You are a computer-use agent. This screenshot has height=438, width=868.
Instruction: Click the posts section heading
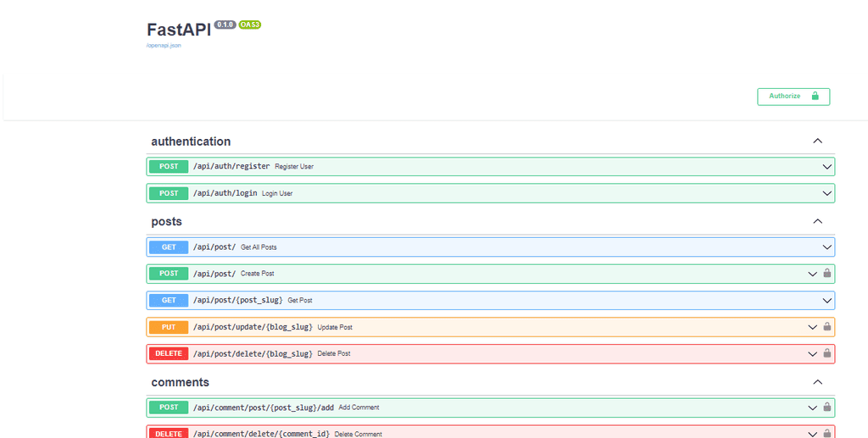pyautogui.click(x=167, y=222)
